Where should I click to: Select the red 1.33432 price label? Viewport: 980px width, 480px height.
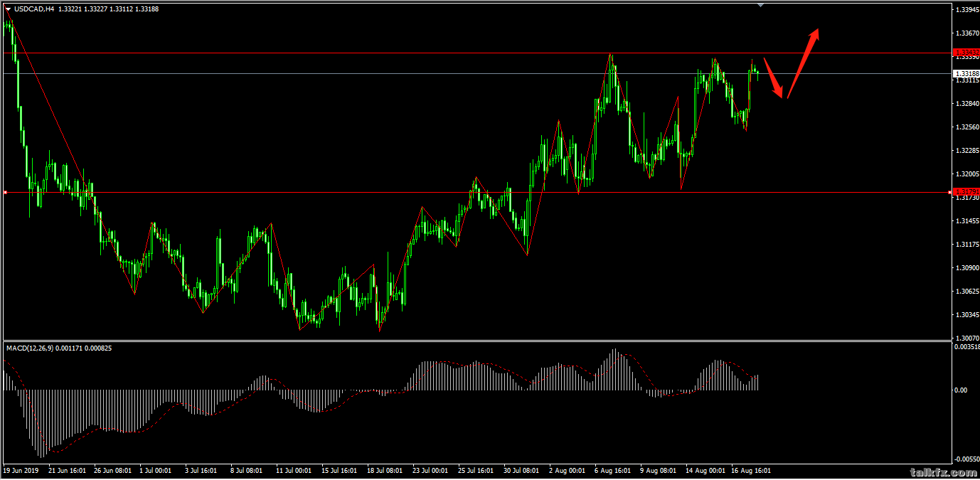(x=965, y=53)
